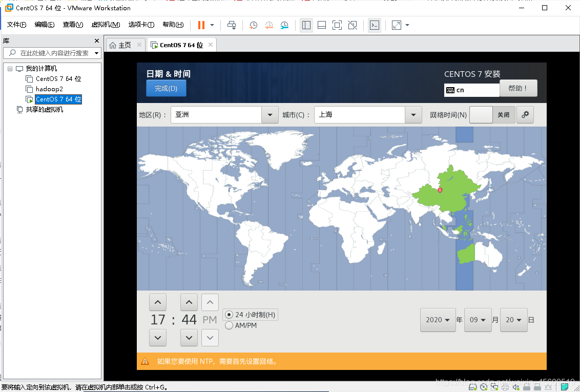Click the network adapter status icon

click(x=494, y=387)
